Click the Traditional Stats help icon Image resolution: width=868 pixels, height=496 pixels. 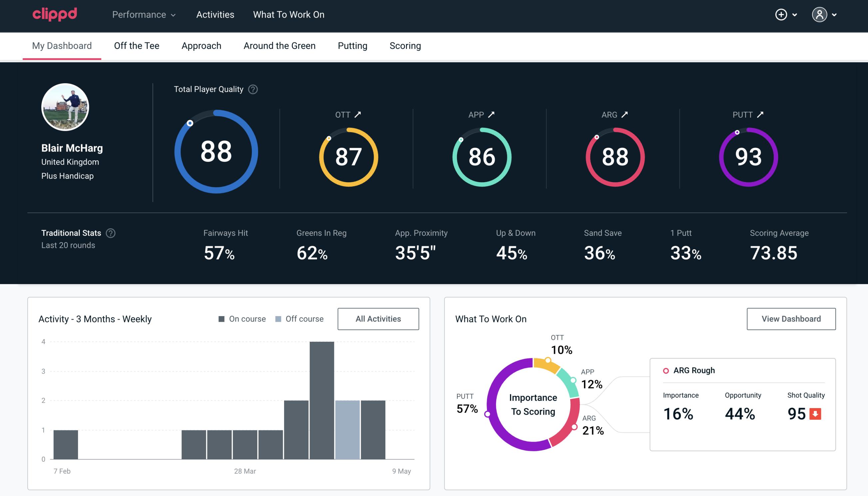tap(110, 233)
